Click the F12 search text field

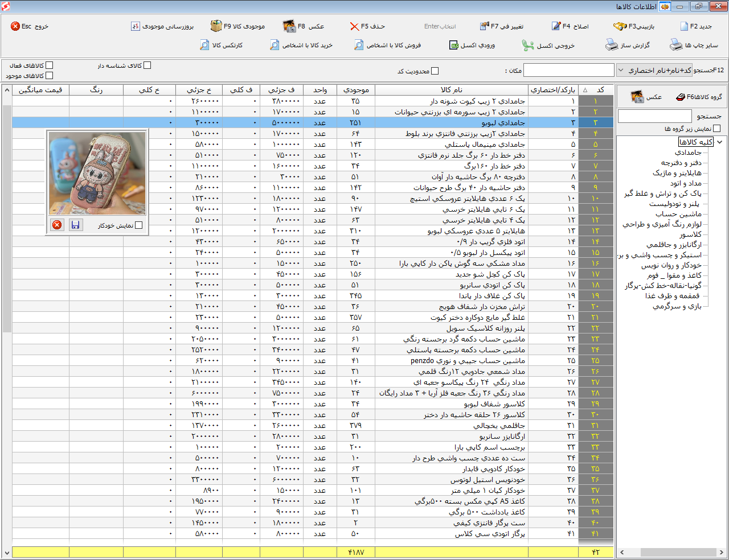point(568,70)
